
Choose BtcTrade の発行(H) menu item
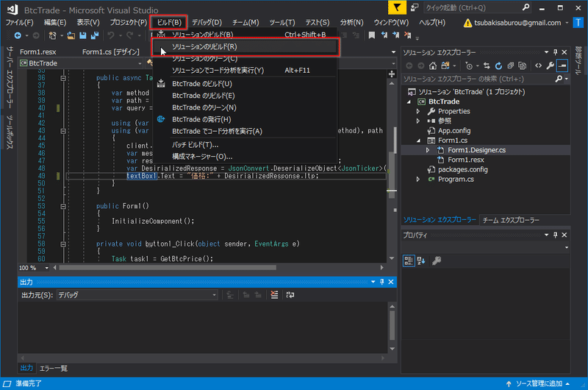click(245, 119)
